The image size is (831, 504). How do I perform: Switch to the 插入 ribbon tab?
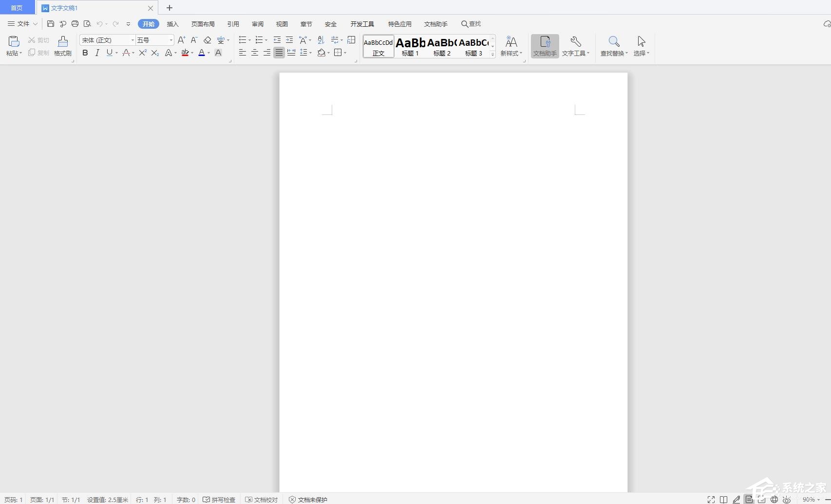172,24
